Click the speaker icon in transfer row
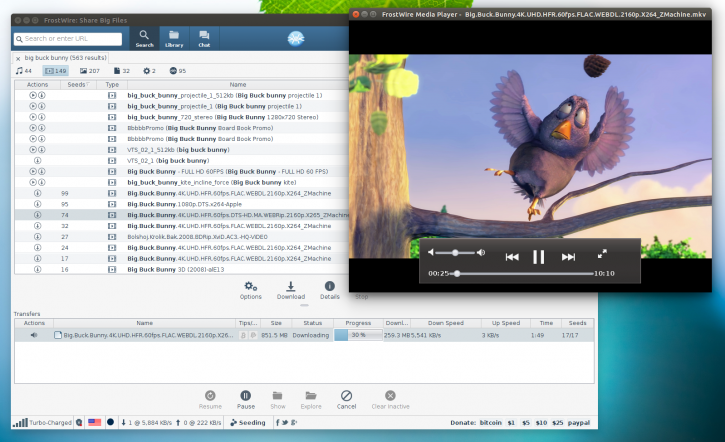Viewport: 725px width, 442px height. coord(34,335)
